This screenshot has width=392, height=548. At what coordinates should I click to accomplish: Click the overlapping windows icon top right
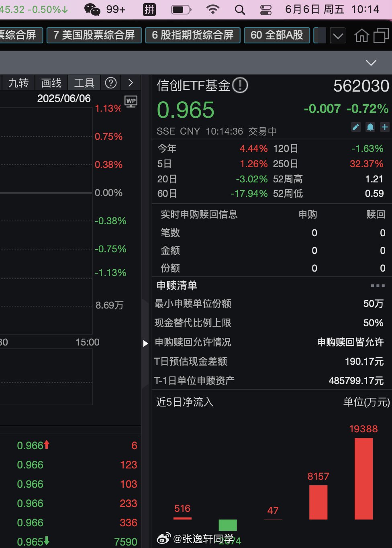pos(380,36)
